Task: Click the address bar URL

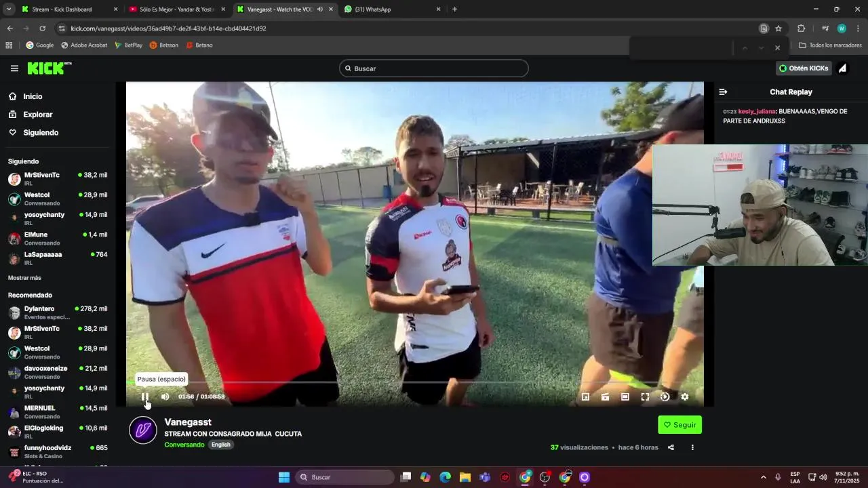Action: tap(168, 28)
